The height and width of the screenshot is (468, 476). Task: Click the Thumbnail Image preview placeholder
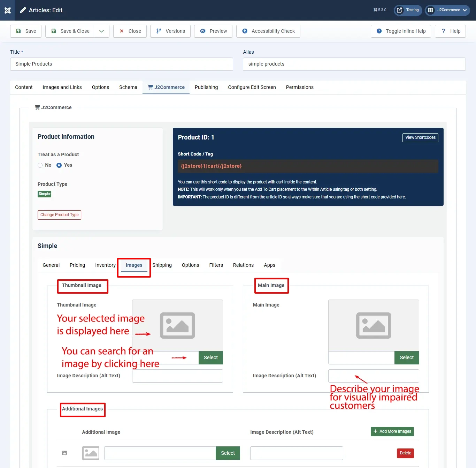tap(177, 325)
